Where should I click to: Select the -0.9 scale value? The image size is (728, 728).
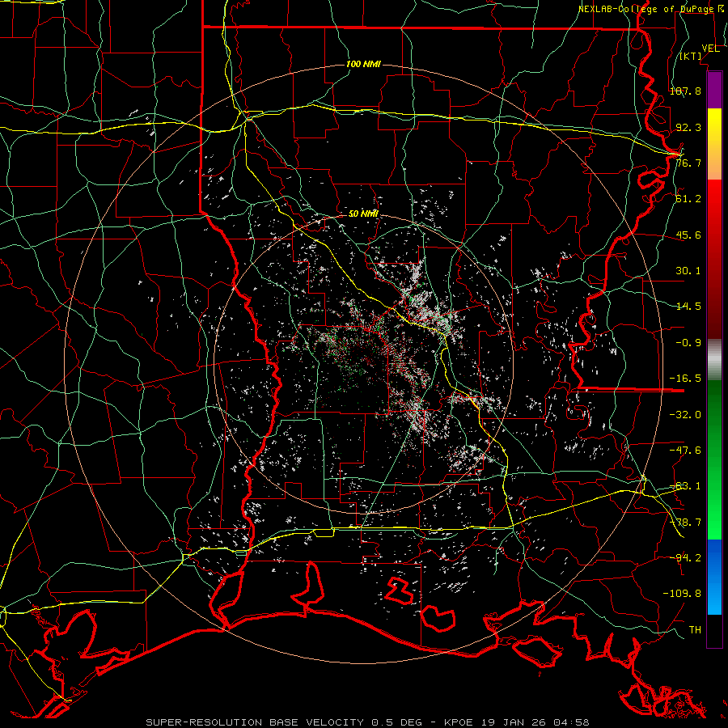[688, 343]
